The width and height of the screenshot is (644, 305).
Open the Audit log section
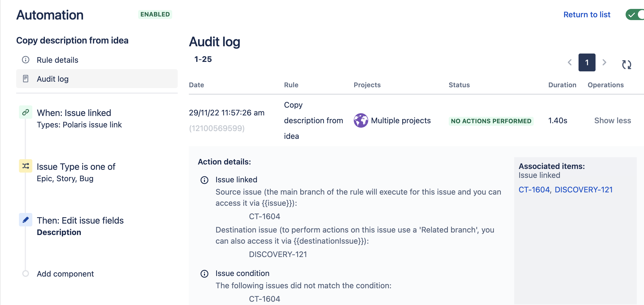(x=52, y=79)
